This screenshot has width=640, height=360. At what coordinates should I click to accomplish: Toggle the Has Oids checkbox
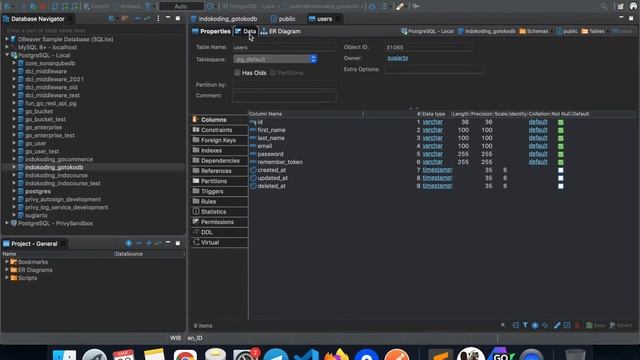click(237, 73)
